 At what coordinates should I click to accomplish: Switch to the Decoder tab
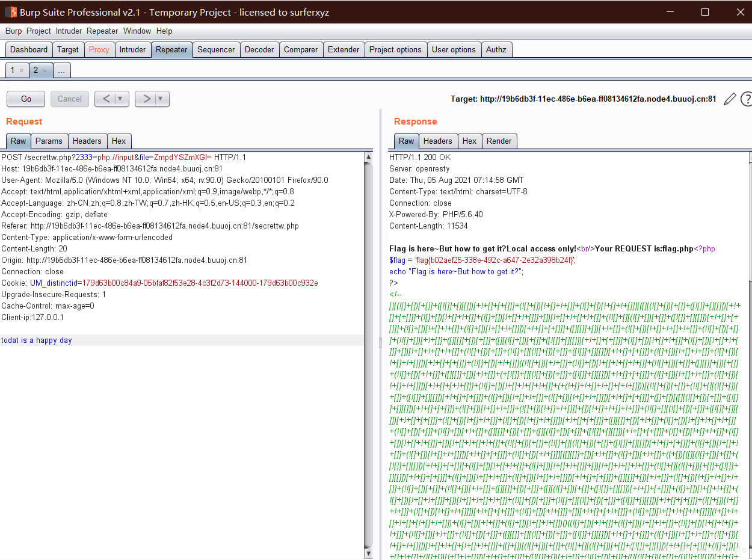tap(259, 50)
